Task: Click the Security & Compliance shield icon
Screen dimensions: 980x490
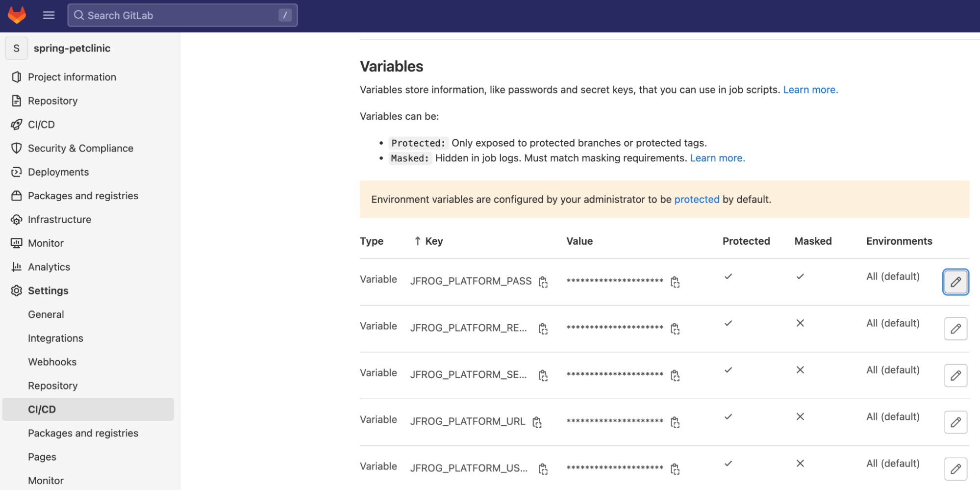Action: pos(16,148)
